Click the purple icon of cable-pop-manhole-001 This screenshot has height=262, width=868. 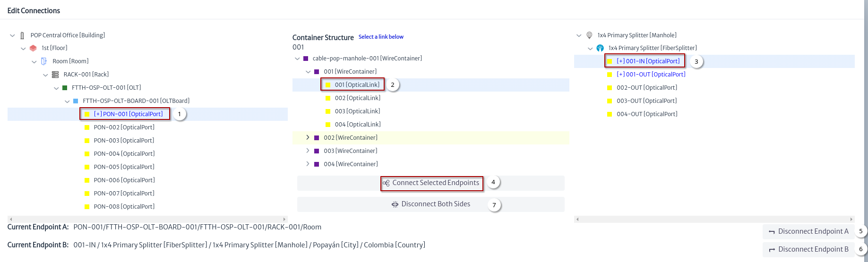click(x=306, y=59)
